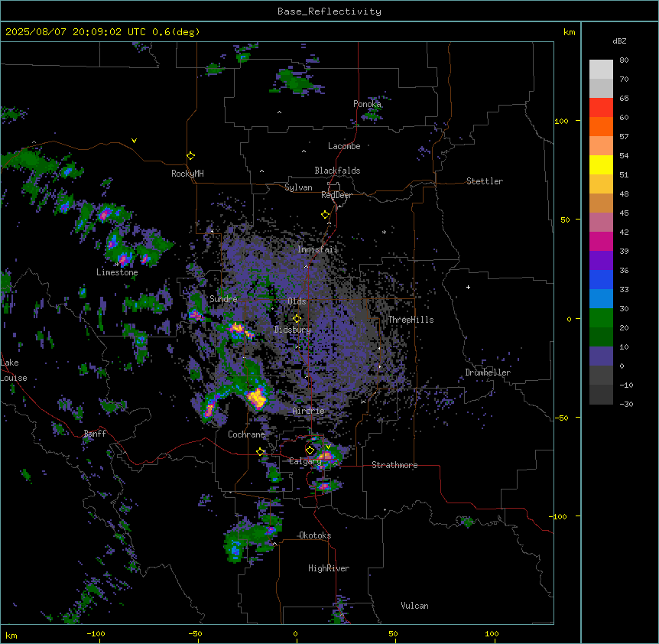The height and width of the screenshot is (644, 659).
Task: Click the -30 value on the dBZ scale
Action: (x=626, y=405)
